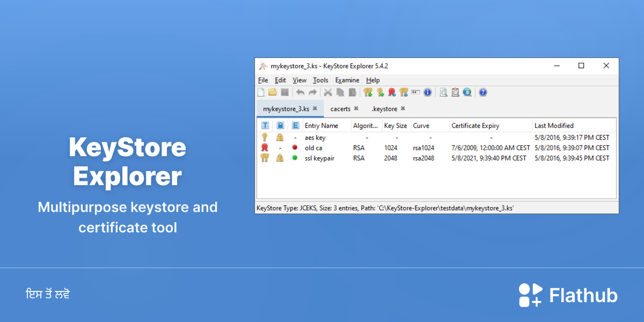The height and width of the screenshot is (322, 644).
Task: Click the Set Password toolbar icon
Action: (415, 92)
